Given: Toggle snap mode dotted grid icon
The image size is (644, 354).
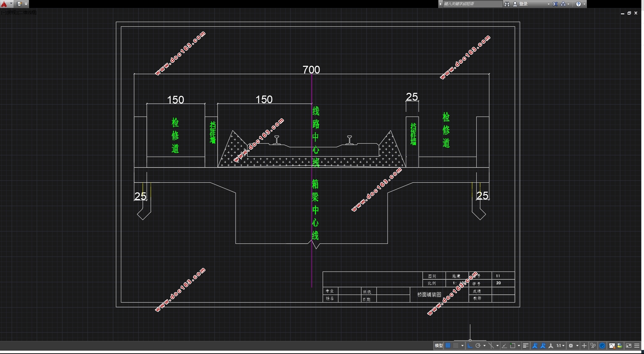Looking at the screenshot, I should 456,346.
